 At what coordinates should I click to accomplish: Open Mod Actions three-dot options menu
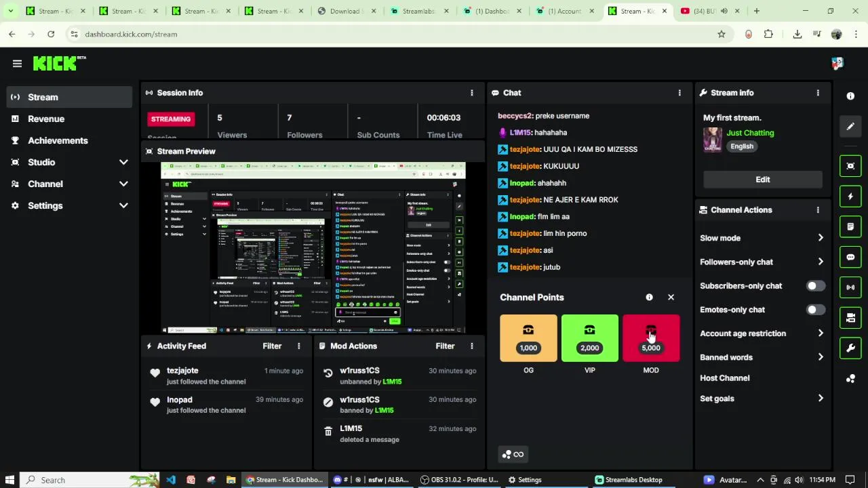tap(472, 346)
